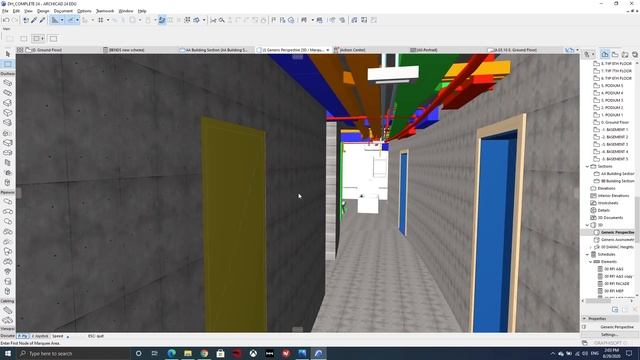Screen dimensions: 640x360
Task: Click the Windows Start button
Action: [x=8, y=353]
